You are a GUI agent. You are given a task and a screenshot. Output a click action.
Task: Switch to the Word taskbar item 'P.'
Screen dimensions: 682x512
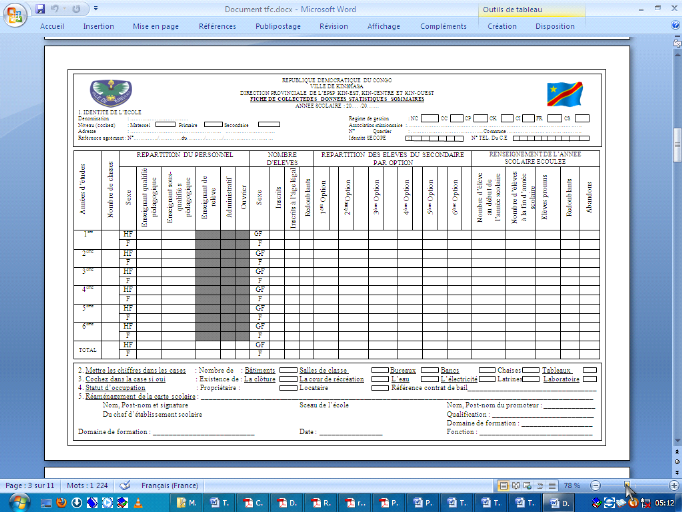click(x=423, y=503)
